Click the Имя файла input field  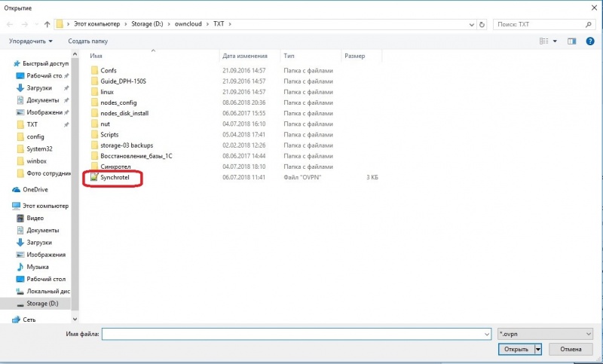pyautogui.click(x=296, y=334)
